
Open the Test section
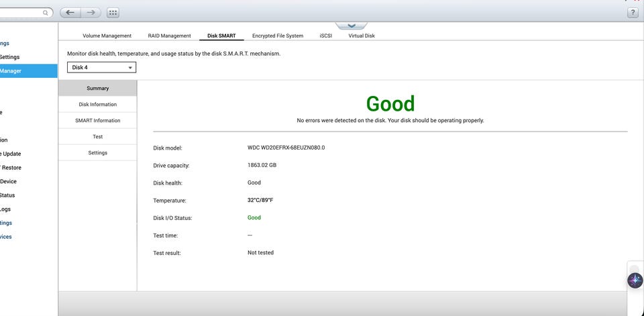[x=98, y=136]
